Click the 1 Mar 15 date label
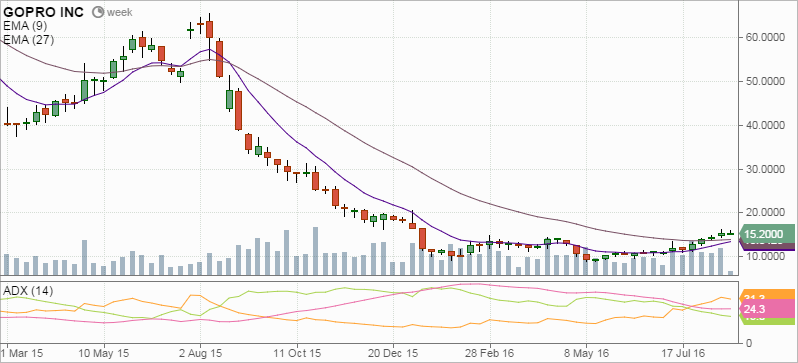 pos(21,353)
